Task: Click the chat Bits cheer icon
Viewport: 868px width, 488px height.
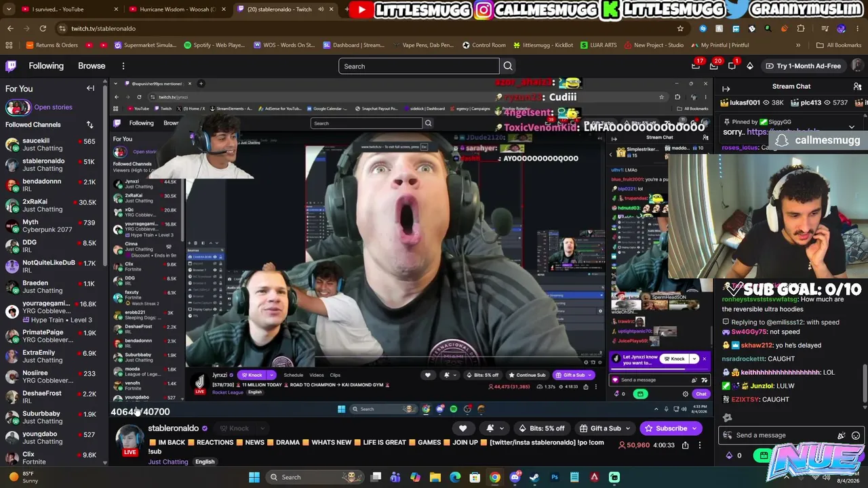Action: tap(842, 436)
